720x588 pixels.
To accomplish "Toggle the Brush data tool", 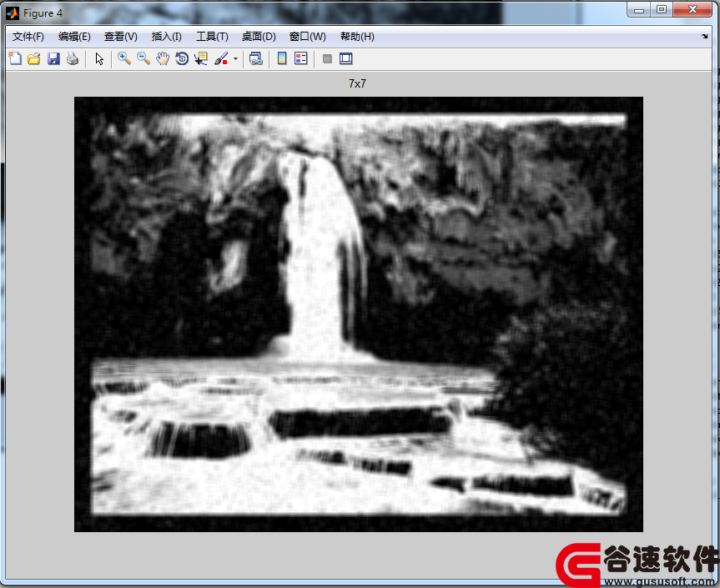I will pos(221,58).
